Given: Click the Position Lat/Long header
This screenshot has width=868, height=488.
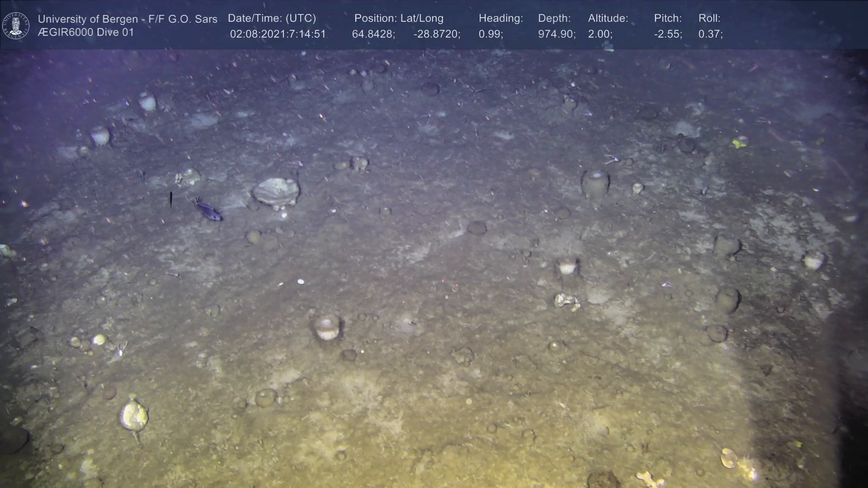Looking at the screenshot, I should pos(399,19).
